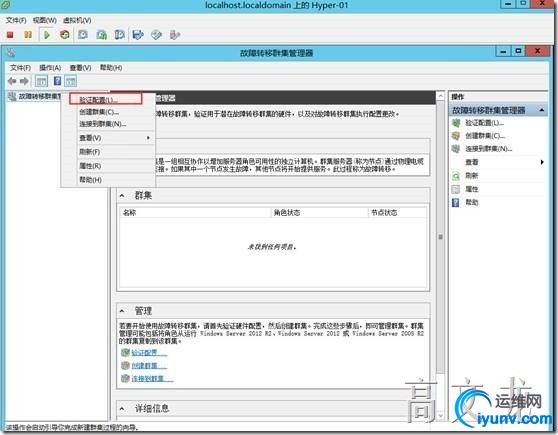Screen dimensions: 558x435
Task: Click the center pane scroll-down arrow
Action: click(441, 415)
